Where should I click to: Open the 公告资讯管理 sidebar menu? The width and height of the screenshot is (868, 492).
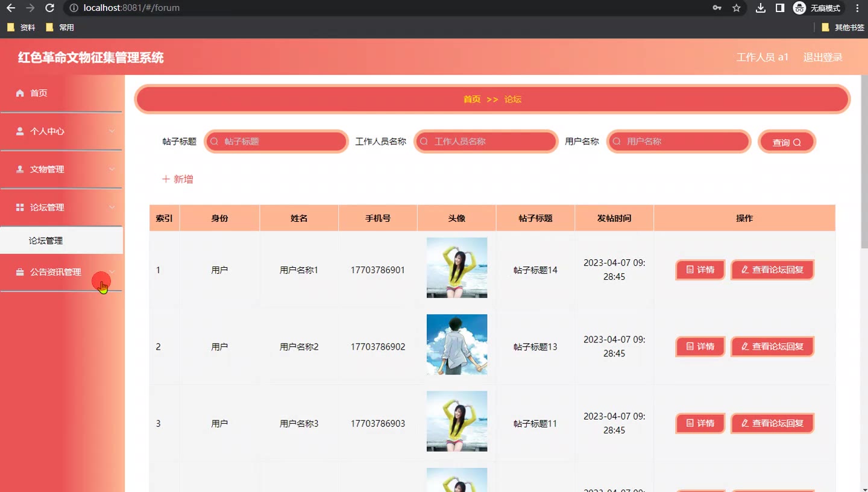point(61,272)
